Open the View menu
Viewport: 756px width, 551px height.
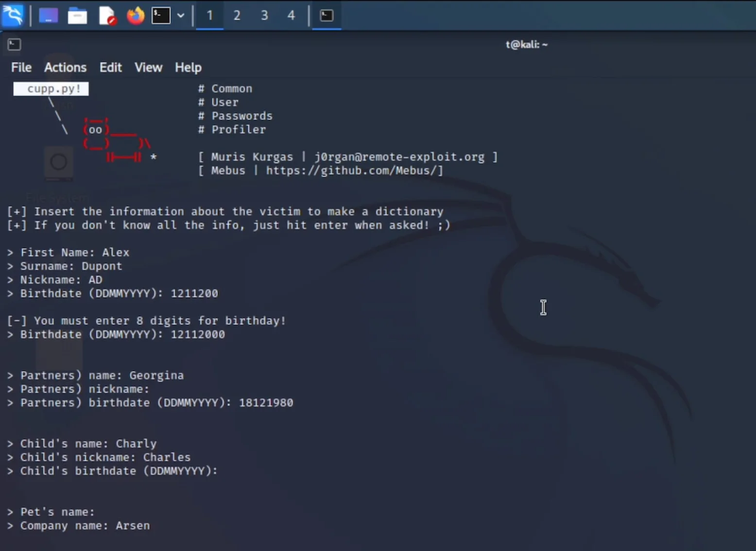(148, 68)
